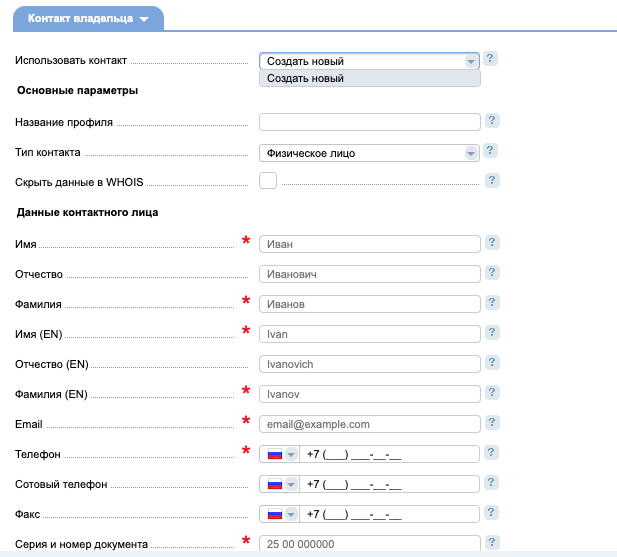Open country flag selector for Телефон
The image size is (617, 557).
[x=281, y=454]
